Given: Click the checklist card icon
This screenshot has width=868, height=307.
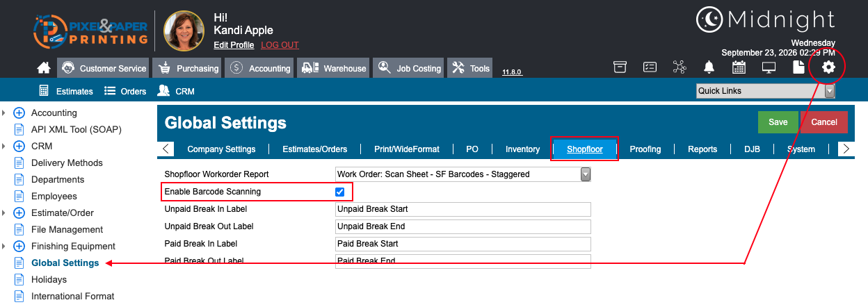Looking at the screenshot, I should click(x=650, y=67).
